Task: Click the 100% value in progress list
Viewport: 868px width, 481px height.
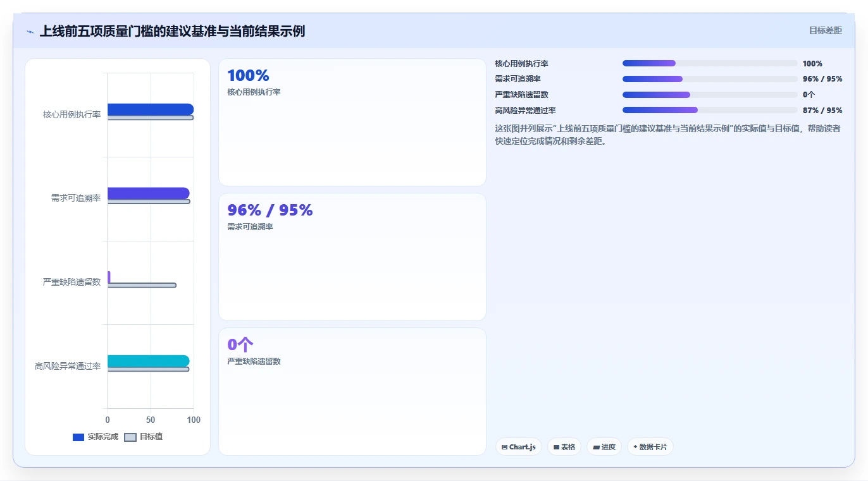Action: pos(812,64)
